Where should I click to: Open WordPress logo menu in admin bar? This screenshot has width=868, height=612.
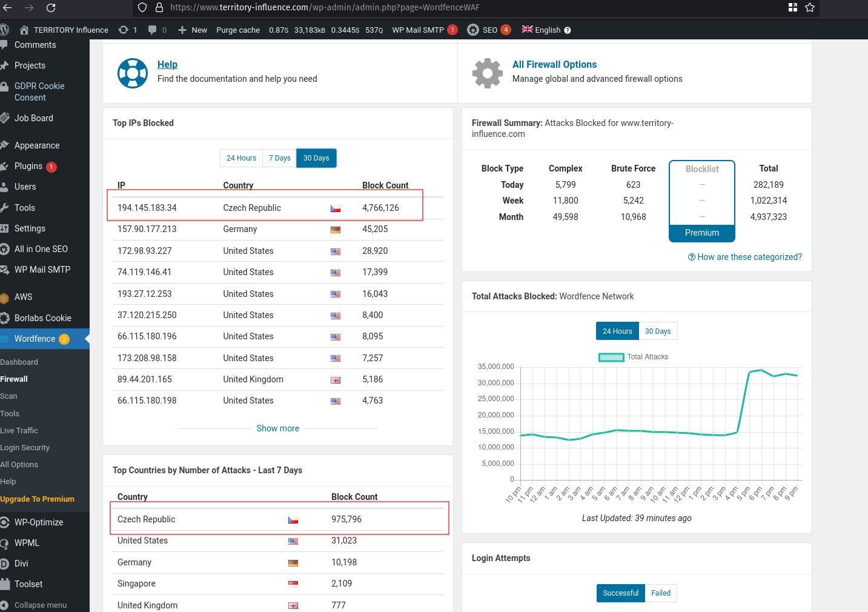(5, 30)
